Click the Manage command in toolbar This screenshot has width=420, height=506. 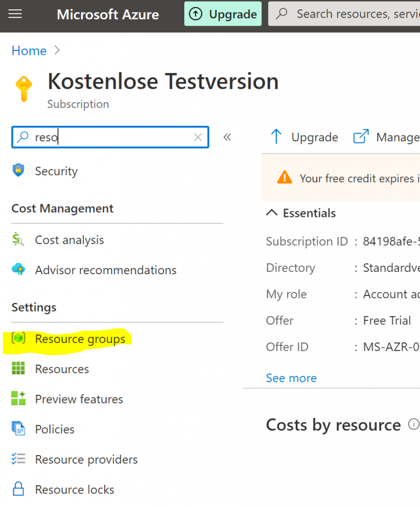point(386,137)
